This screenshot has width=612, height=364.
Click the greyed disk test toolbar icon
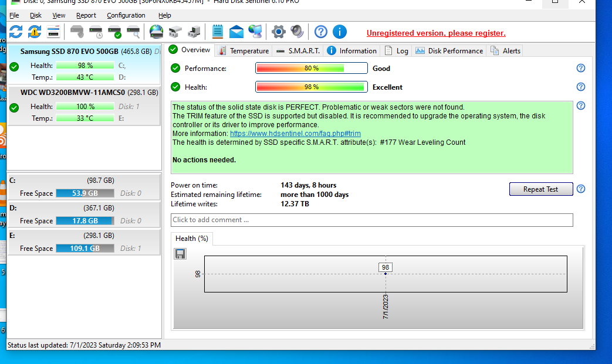[x=77, y=32]
